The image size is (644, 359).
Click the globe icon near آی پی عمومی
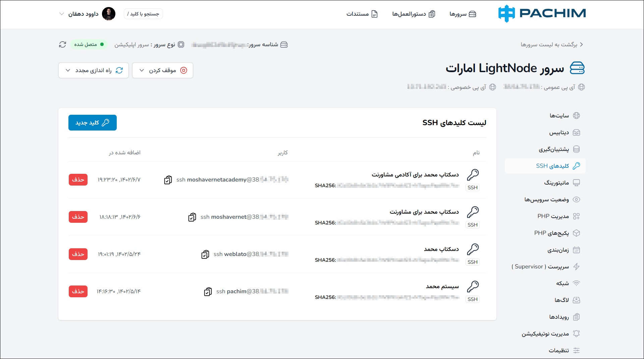582,87
